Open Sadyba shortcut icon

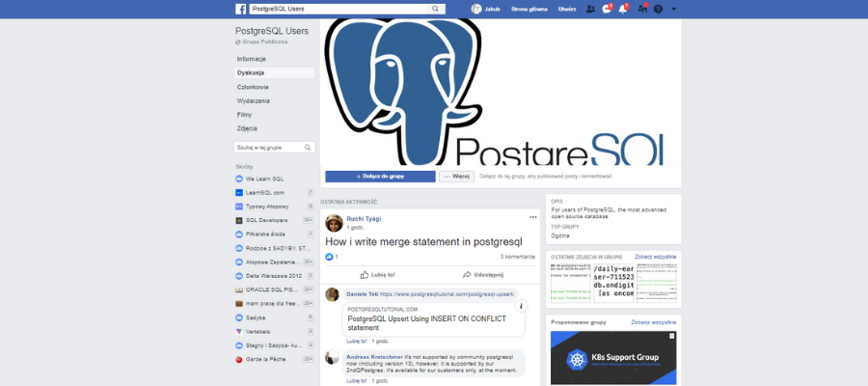pyautogui.click(x=239, y=317)
